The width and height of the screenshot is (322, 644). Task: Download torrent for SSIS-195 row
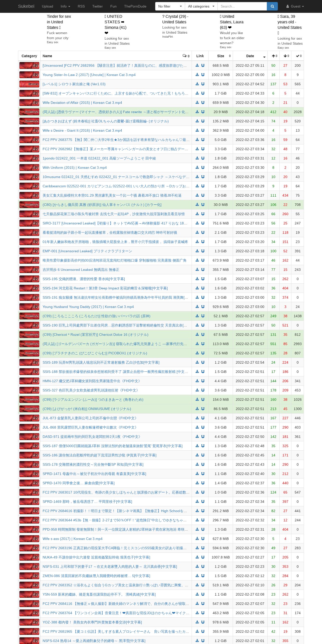pyautogui.click(x=197, y=279)
